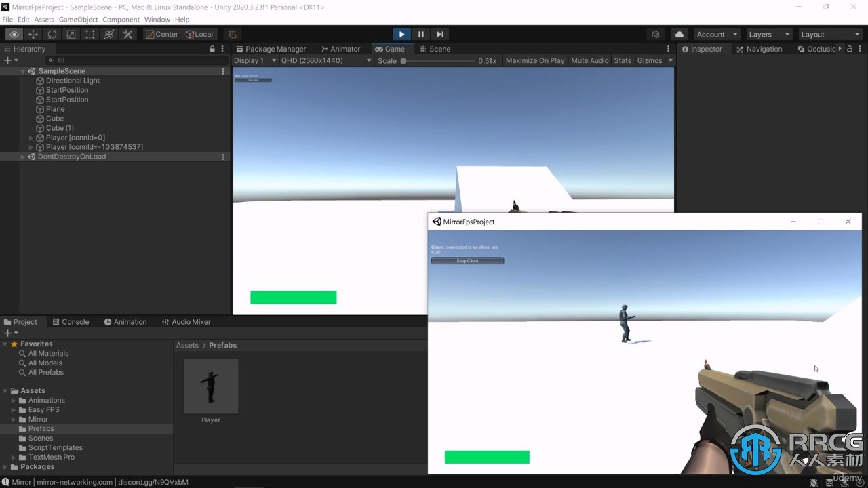Open Inspector panel three-dot menu

click(x=860, y=49)
